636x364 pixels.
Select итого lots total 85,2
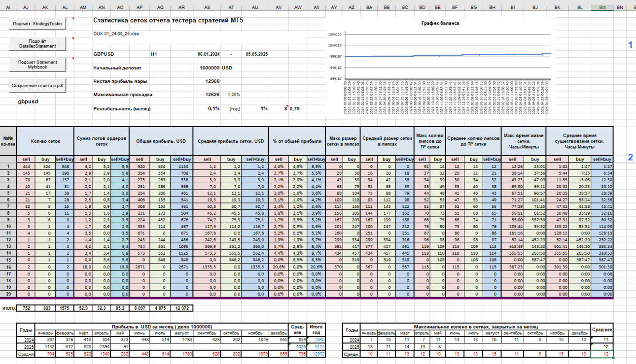[119, 308]
